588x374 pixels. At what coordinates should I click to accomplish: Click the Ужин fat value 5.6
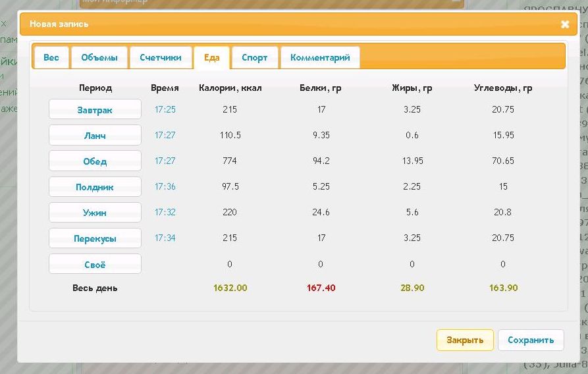coord(412,212)
